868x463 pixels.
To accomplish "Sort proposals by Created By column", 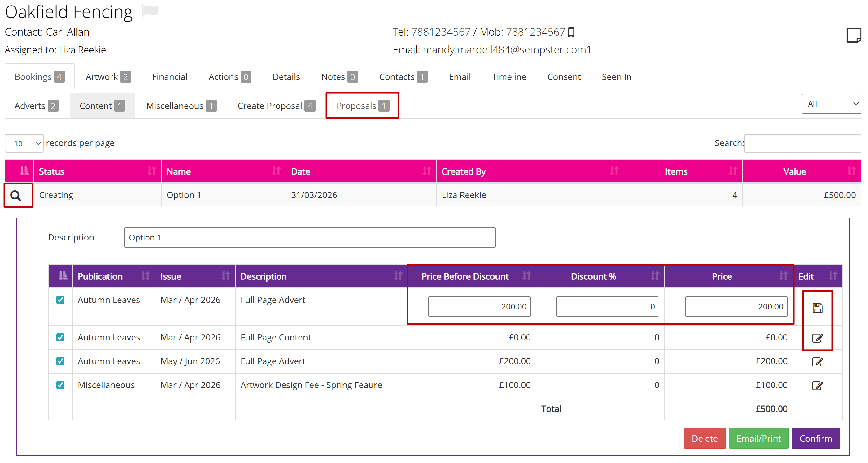I will coord(530,171).
